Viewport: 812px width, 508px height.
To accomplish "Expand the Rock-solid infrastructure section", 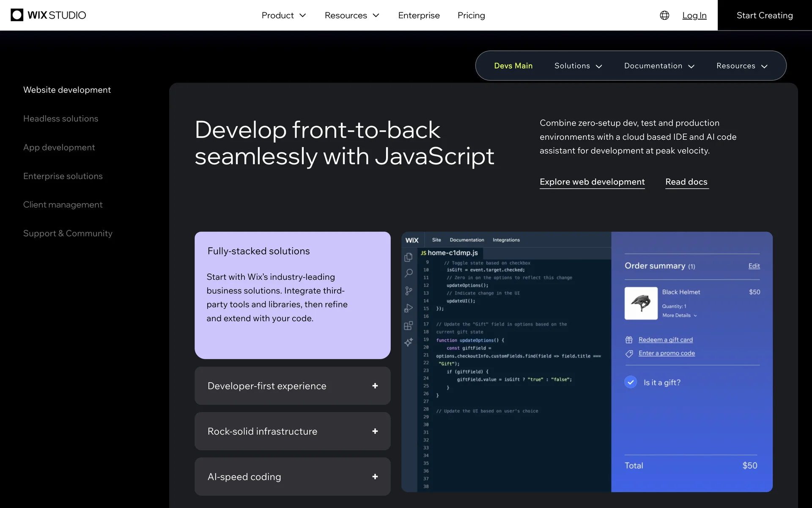I will (375, 431).
